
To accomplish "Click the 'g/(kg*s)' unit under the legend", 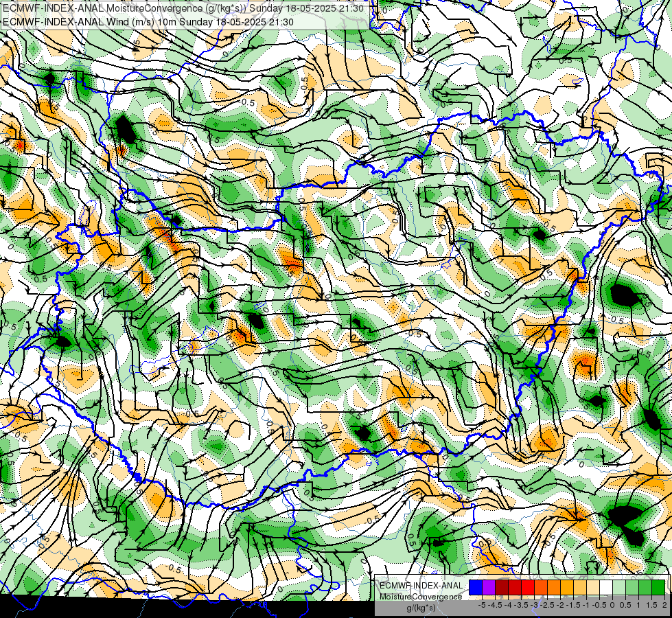I will [x=421, y=608].
